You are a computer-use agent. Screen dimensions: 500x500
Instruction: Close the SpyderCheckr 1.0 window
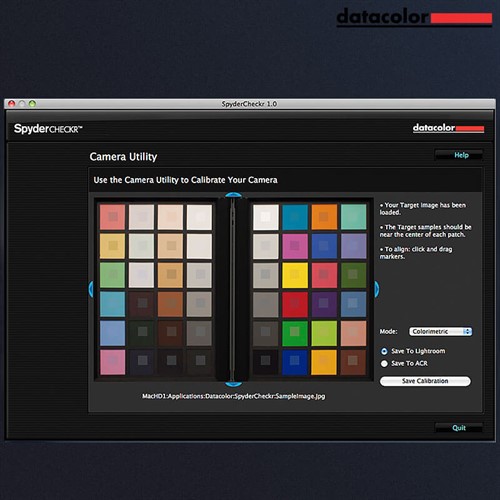[12, 104]
